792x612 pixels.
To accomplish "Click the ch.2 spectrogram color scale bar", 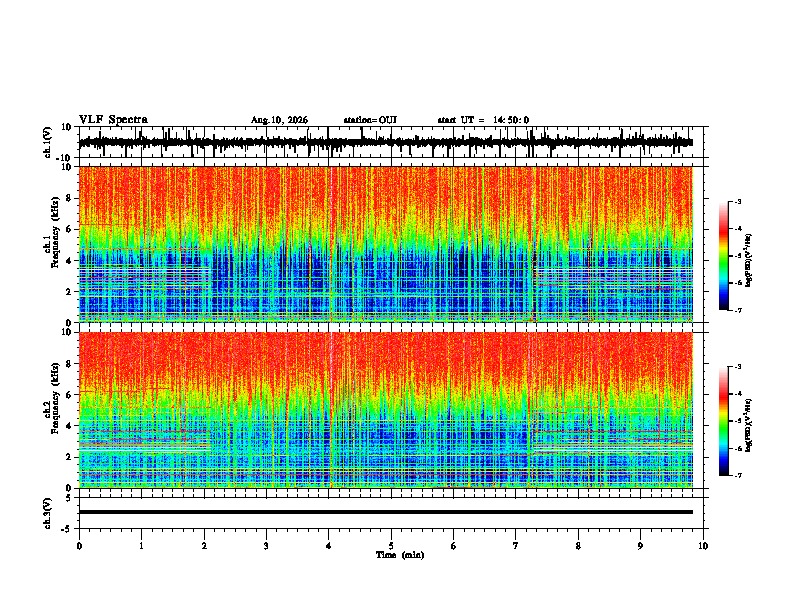I will pyautogui.click(x=724, y=421).
